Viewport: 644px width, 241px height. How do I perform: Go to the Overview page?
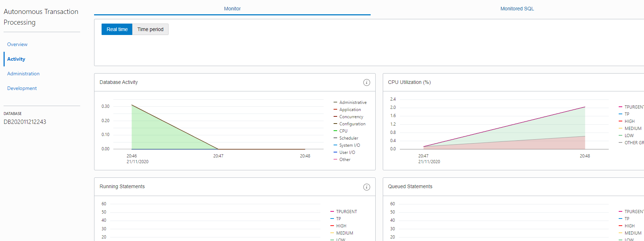pyautogui.click(x=17, y=44)
